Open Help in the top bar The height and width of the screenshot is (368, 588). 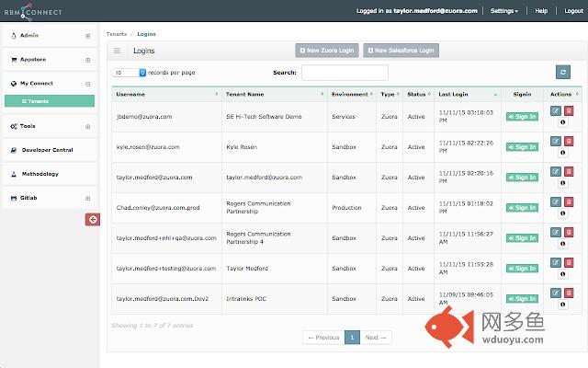[541, 11]
